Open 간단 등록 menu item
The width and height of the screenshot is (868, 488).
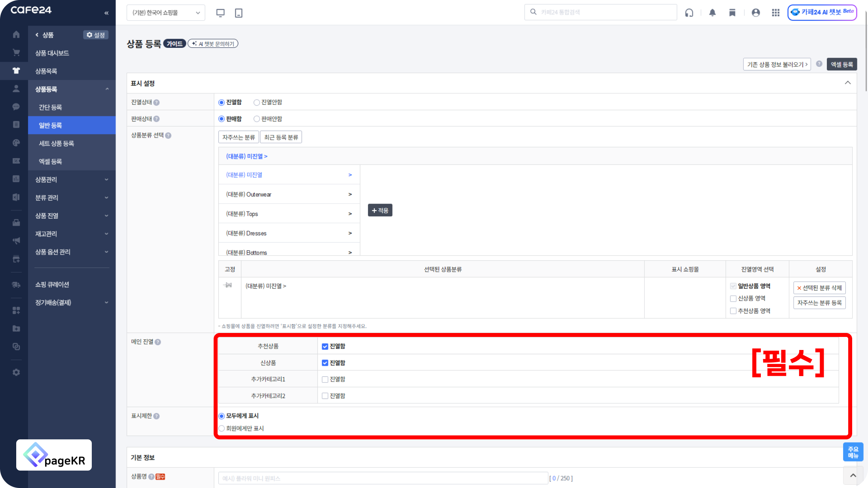50,107
